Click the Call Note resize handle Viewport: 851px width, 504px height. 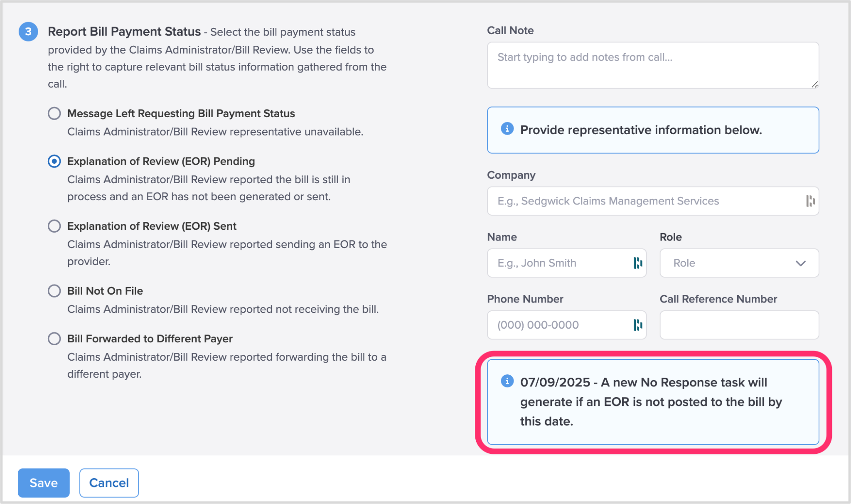(x=814, y=84)
